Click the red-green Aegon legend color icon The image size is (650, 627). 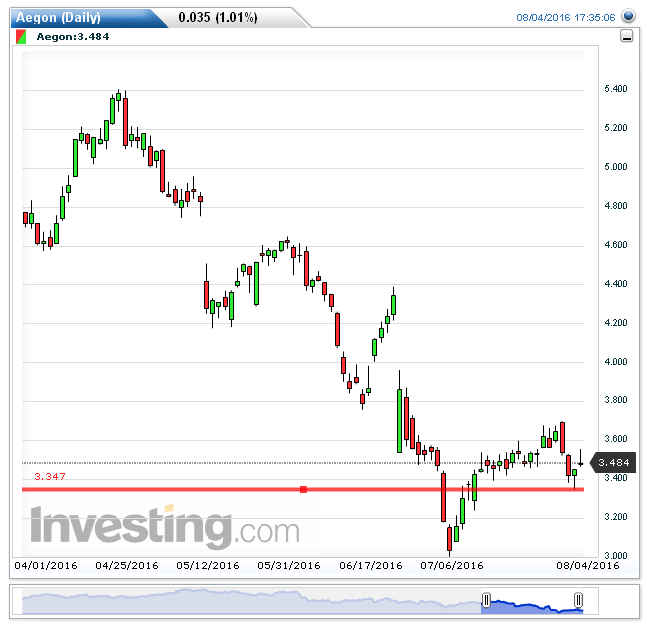click(x=21, y=36)
